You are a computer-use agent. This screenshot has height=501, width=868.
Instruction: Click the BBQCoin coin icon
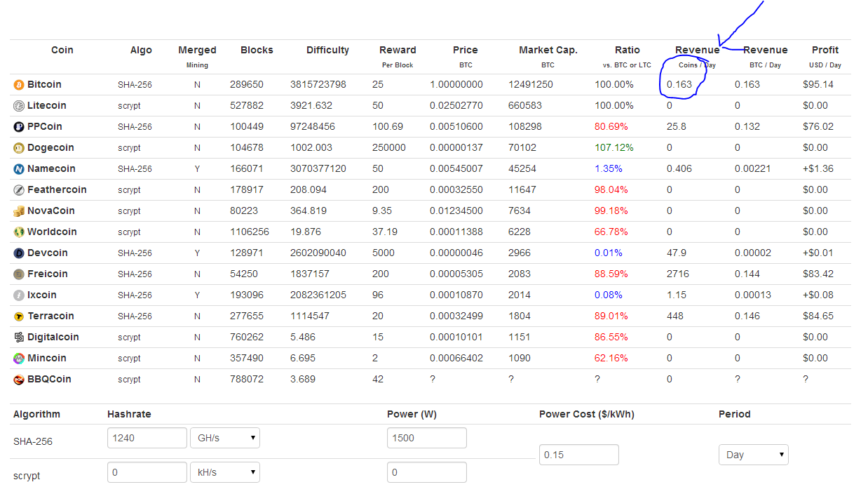19,380
